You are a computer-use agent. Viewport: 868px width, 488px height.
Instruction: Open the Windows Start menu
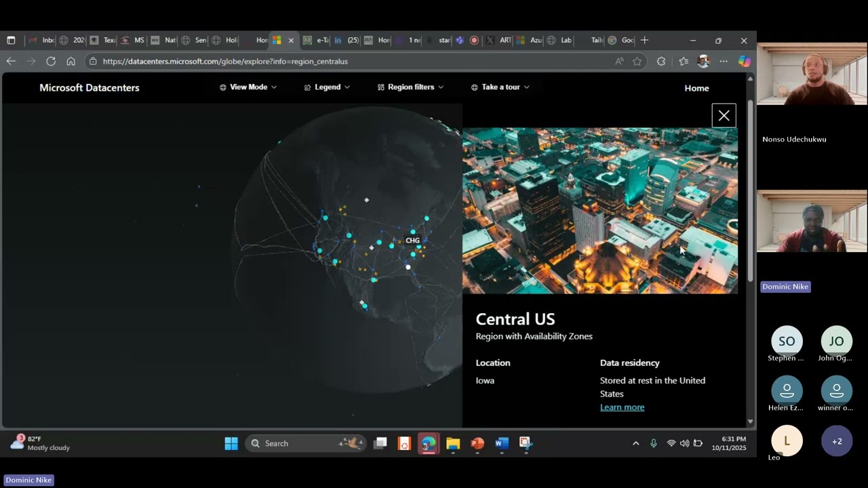(x=231, y=443)
